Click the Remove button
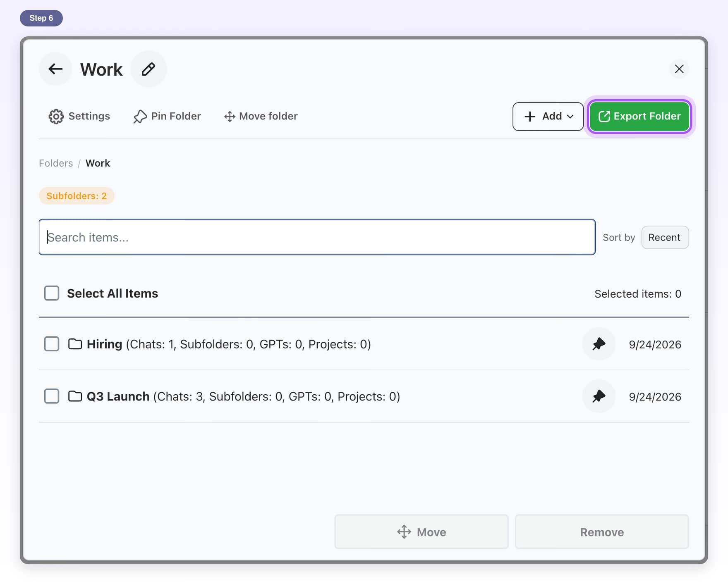728x584 pixels. pos(602,532)
